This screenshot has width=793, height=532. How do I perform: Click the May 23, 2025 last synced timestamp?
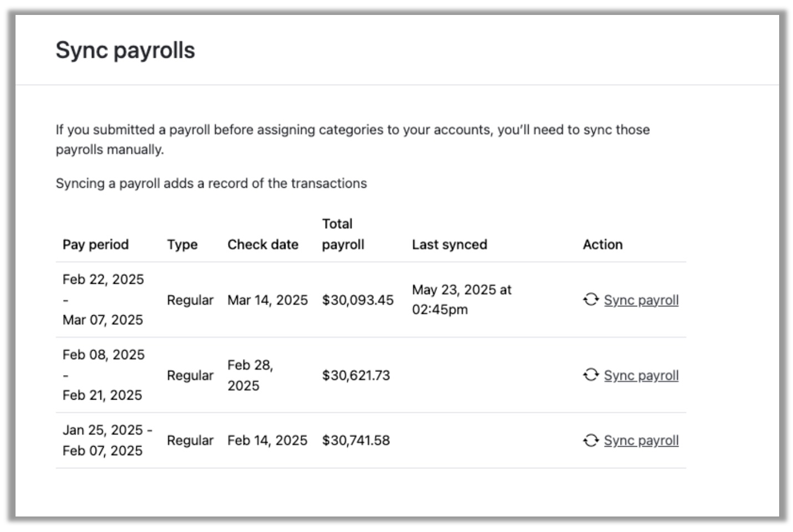point(461,299)
